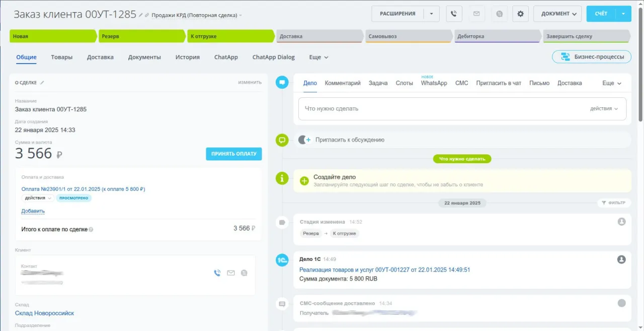Viewport: 644px width, 331px height.
Task: Click the blue 1C icon in the timeline
Action: click(282, 260)
